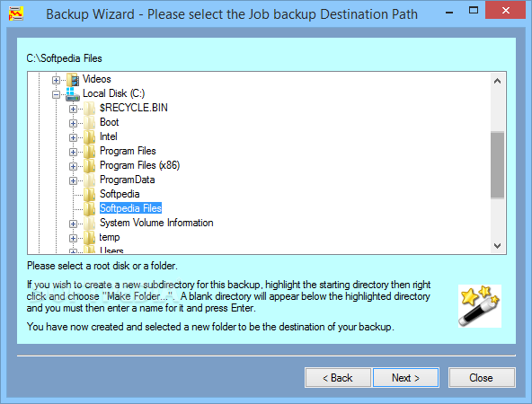The height and width of the screenshot is (404, 532).
Task: Expand the Program Files (x86) folder
Action: tap(73, 166)
